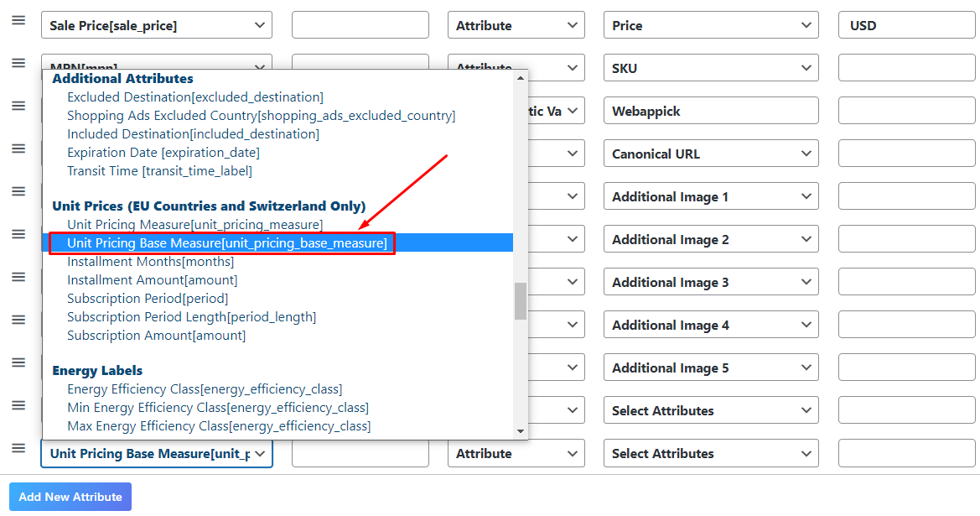
Task: Open the Canonical URL value dropdown
Action: (x=710, y=154)
